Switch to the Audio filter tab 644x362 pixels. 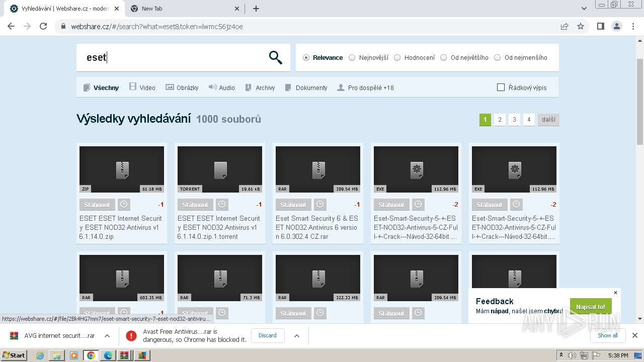(221, 87)
